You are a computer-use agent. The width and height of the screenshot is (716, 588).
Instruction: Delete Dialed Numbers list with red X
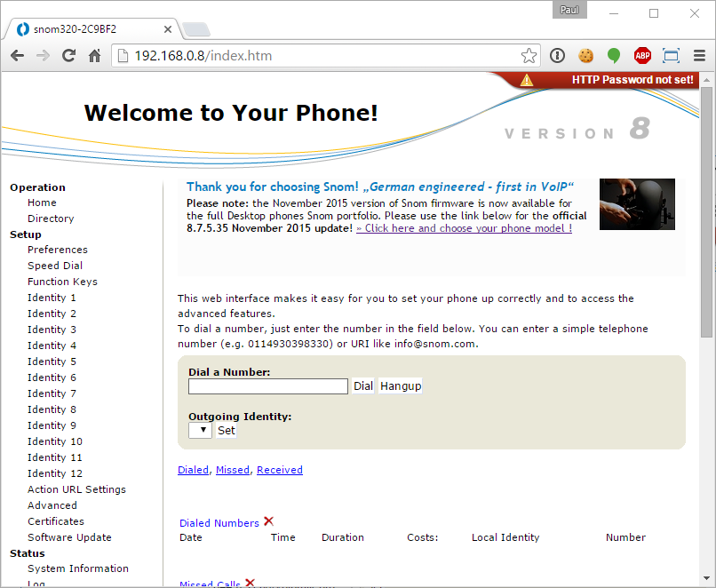click(x=268, y=521)
